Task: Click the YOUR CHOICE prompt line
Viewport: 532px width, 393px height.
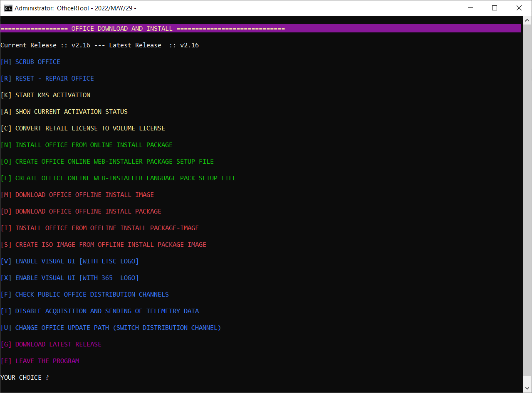Action: click(25, 378)
